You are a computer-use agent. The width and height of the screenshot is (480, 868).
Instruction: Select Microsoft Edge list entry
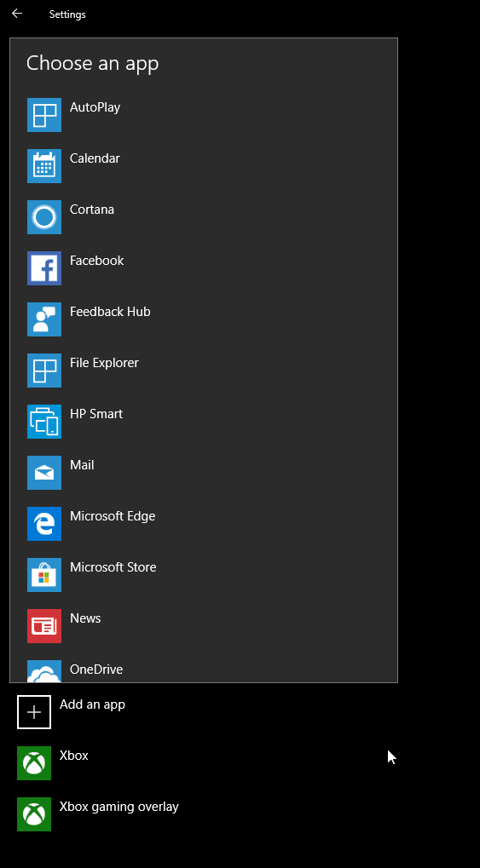tap(113, 516)
